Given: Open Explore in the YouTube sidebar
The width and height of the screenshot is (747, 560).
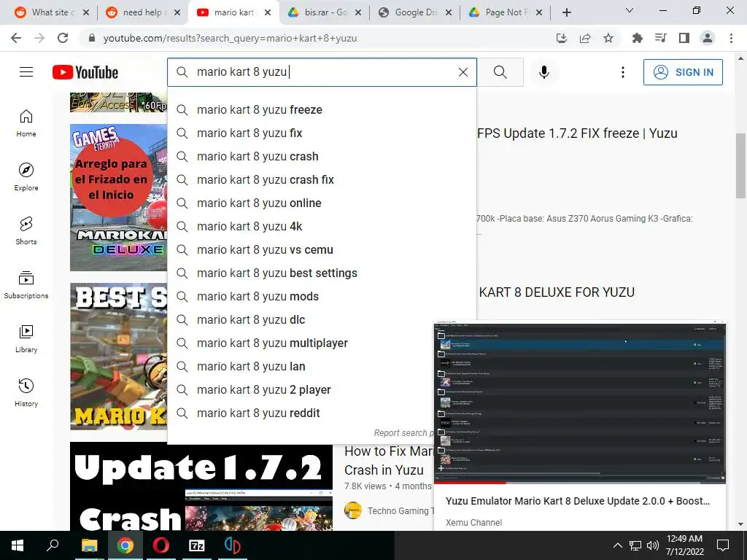Looking at the screenshot, I should pyautogui.click(x=26, y=176).
